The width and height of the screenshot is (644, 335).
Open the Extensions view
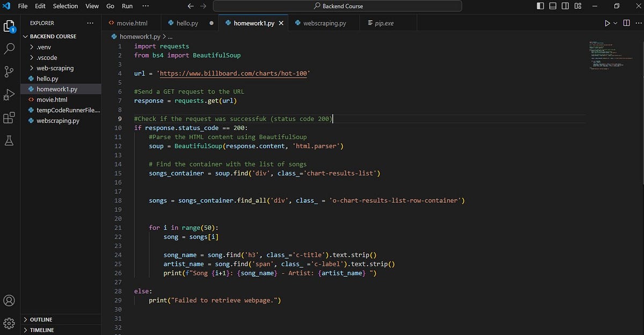coord(9,119)
